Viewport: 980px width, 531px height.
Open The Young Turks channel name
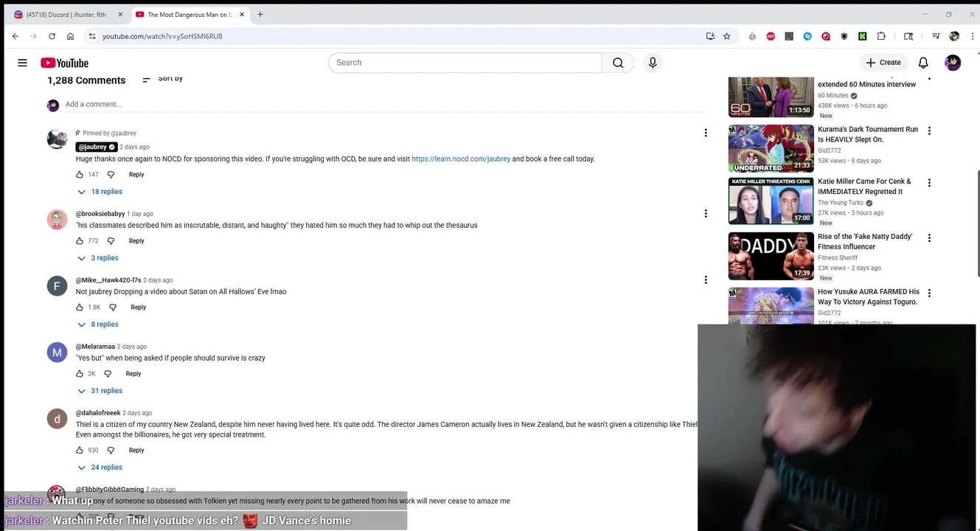point(841,203)
